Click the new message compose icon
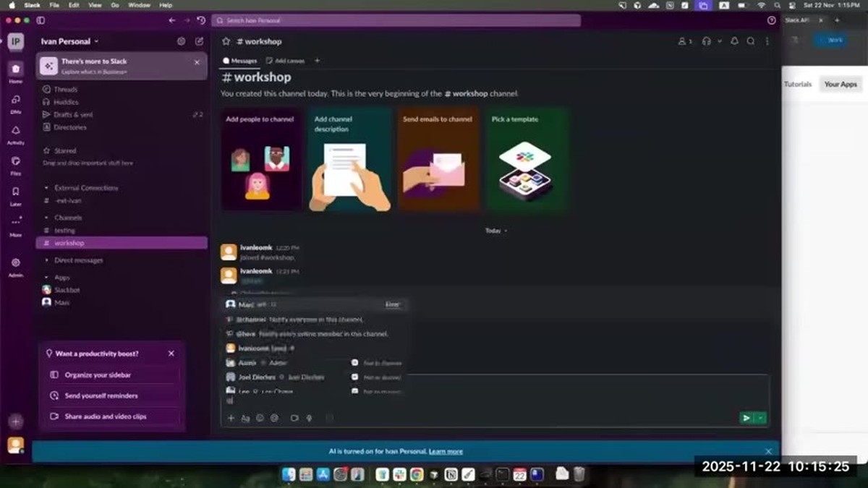This screenshot has height=488, width=868. point(200,41)
